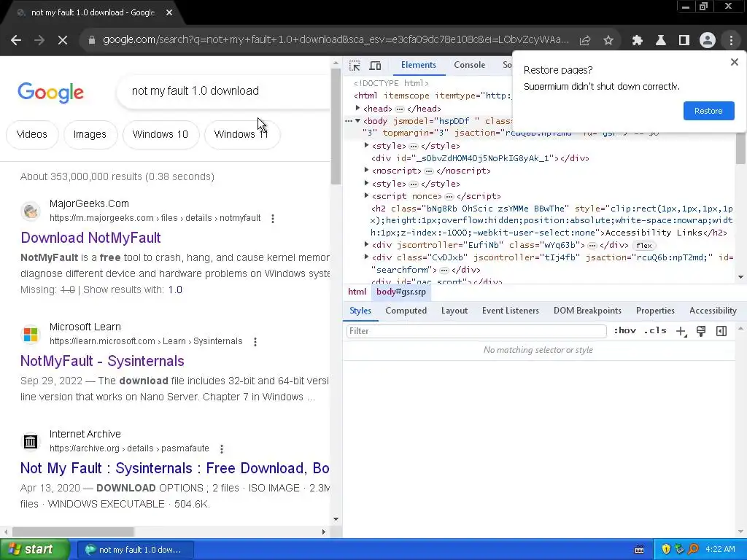This screenshot has height=560, width=747.
Task: Open the profile avatar menu
Action: point(708,41)
